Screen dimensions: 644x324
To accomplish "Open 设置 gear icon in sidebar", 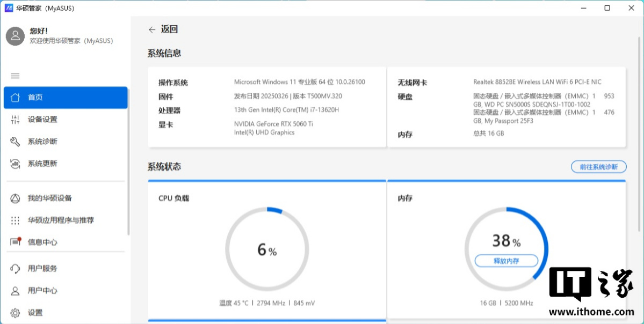I will 15,313.
